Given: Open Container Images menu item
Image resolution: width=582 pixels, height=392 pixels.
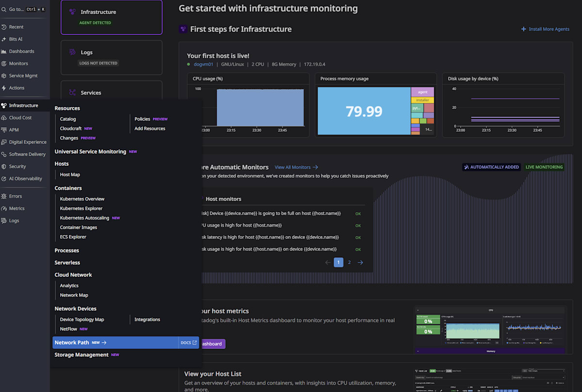Looking at the screenshot, I should [79, 227].
